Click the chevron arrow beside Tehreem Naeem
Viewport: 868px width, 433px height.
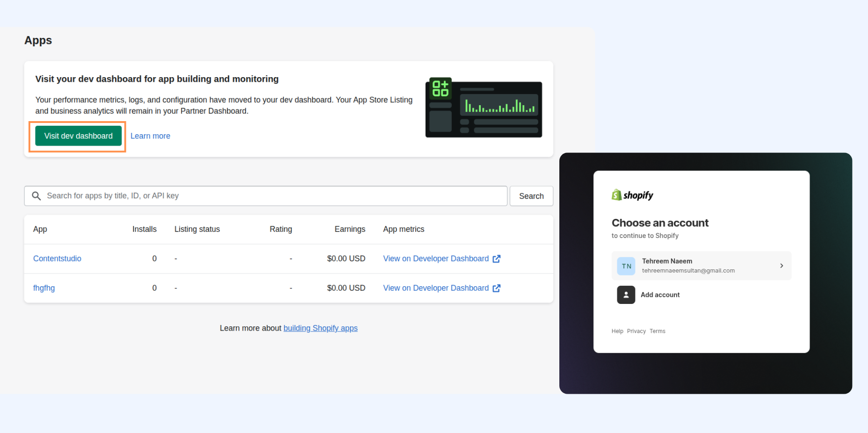(x=781, y=266)
